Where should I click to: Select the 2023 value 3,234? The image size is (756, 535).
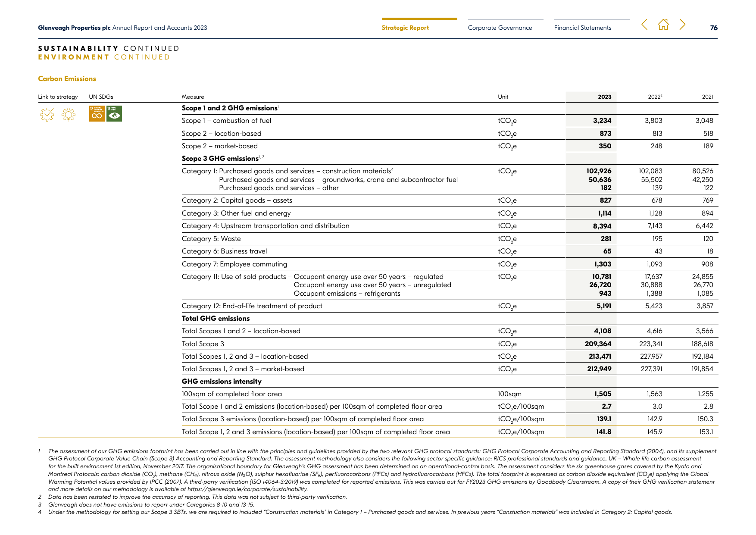point(602,121)
